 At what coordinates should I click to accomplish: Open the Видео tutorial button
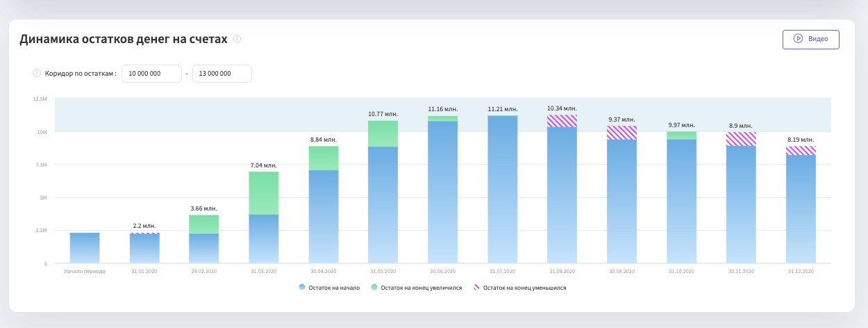click(810, 40)
